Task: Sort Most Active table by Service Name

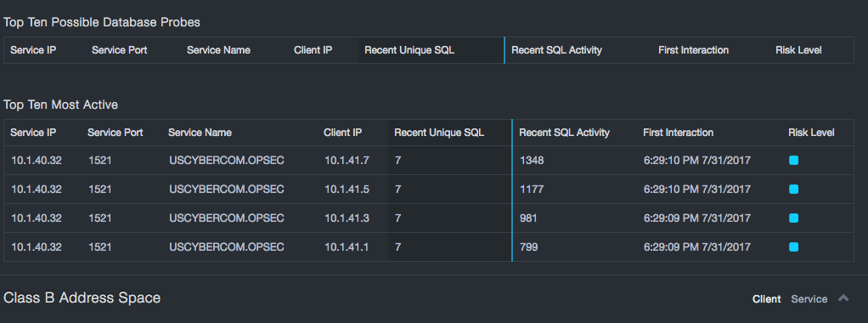Action: [x=200, y=133]
